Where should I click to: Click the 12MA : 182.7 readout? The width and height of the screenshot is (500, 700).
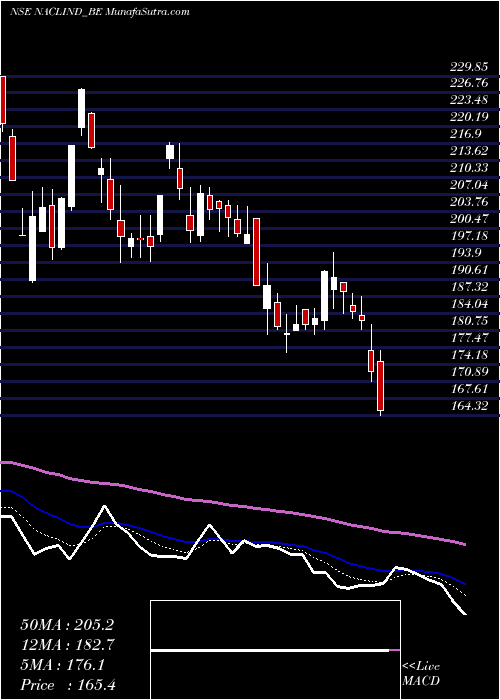click(67, 645)
